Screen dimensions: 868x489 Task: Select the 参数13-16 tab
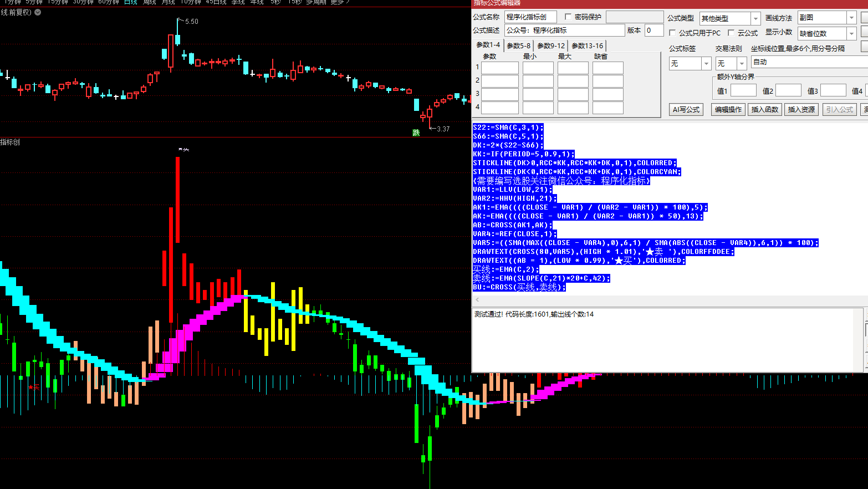(587, 46)
